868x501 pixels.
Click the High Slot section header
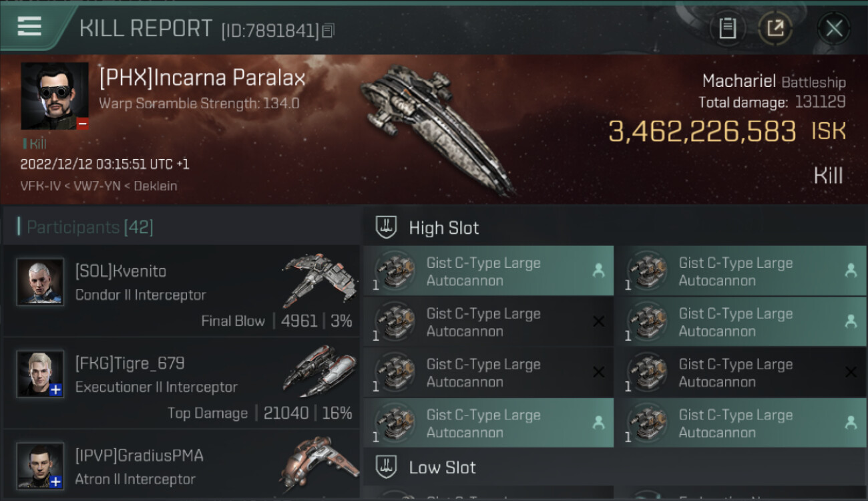click(444, 228)
